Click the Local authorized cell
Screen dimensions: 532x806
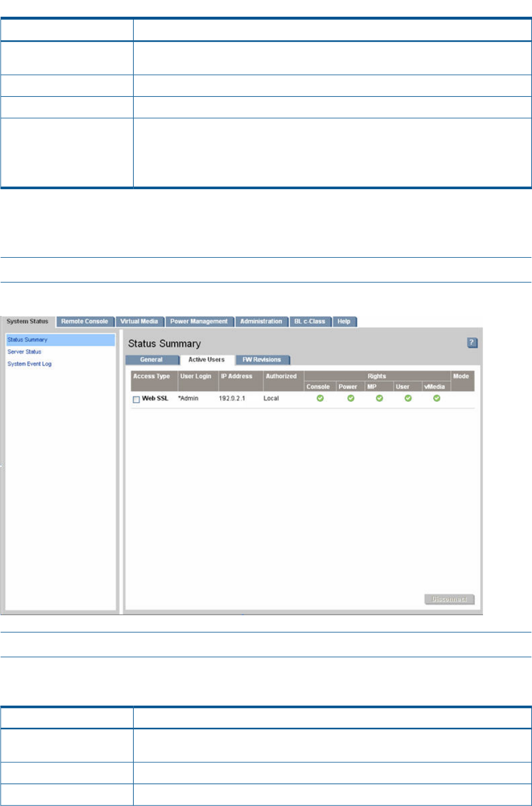pyautogui.click(x=271, y=399)
